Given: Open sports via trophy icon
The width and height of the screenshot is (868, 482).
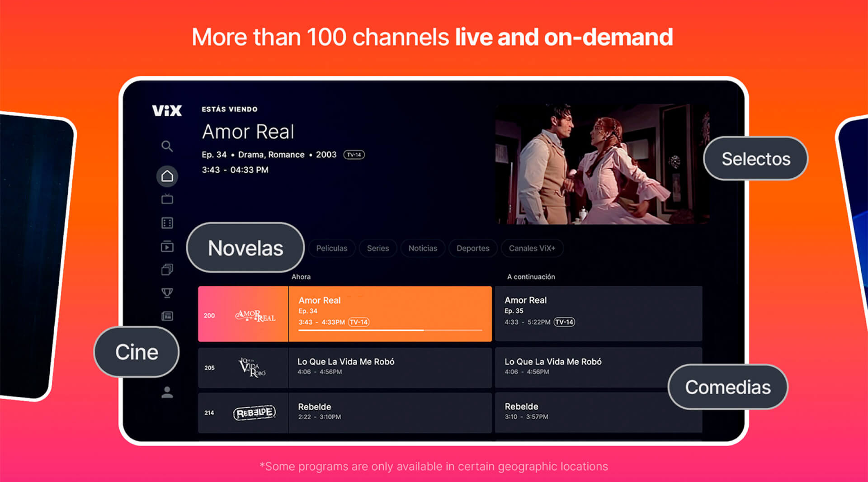Looking at the screenshot, I should tap(167, 293).
